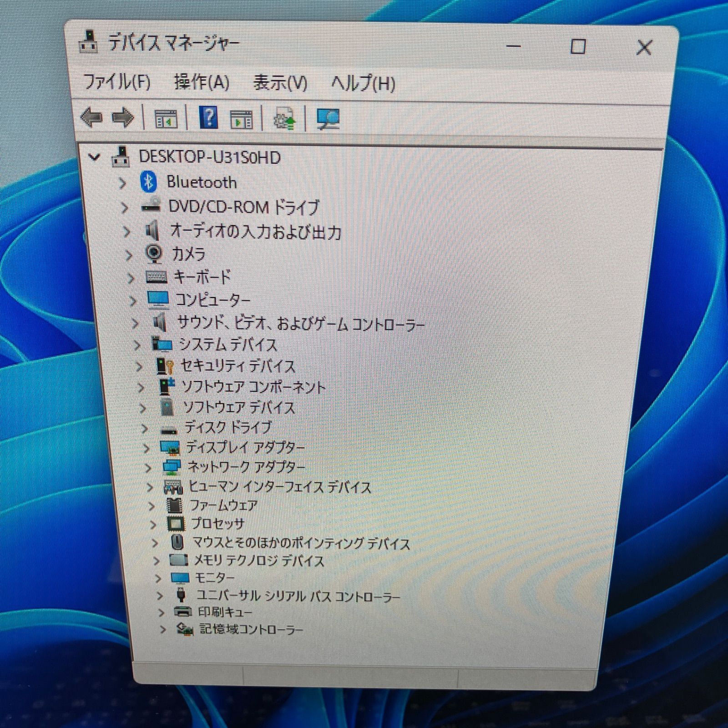Expand the ネットワーク アダプター category
Viewport: 728px width, 728px height.
click(x=148, y=467)
